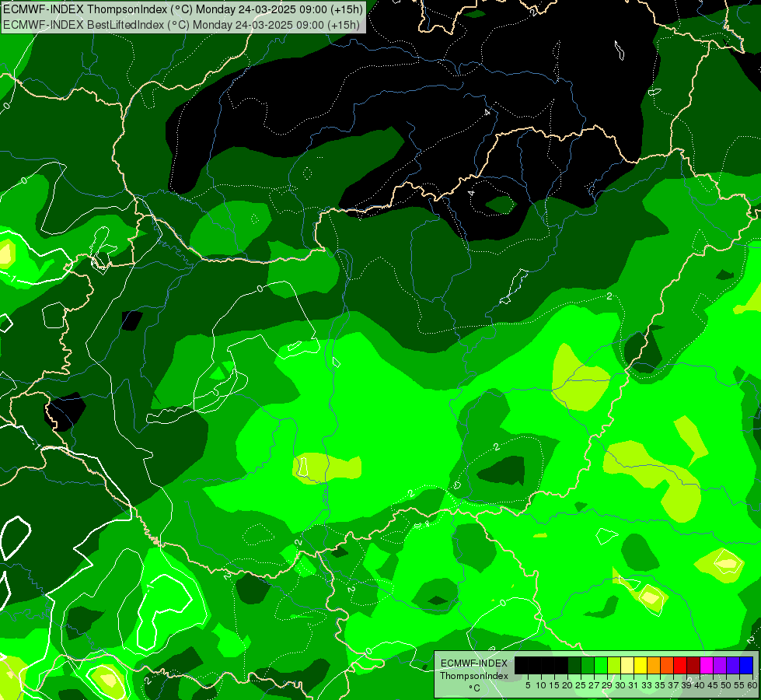
Task: Click the dark red 39–40 legend swatch
Action: click(x=693, y=665)
